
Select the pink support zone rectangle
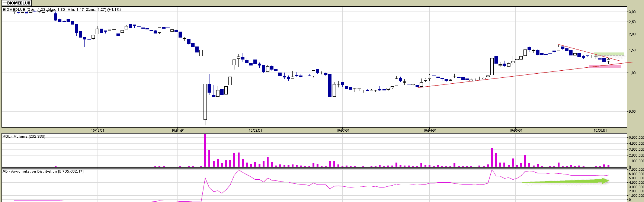(605, 67)
